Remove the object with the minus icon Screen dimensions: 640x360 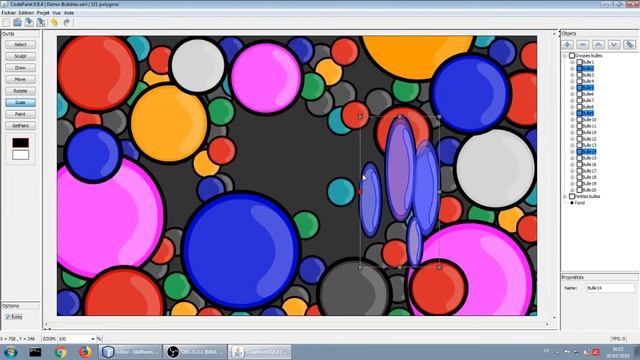(x=583, y=44)
